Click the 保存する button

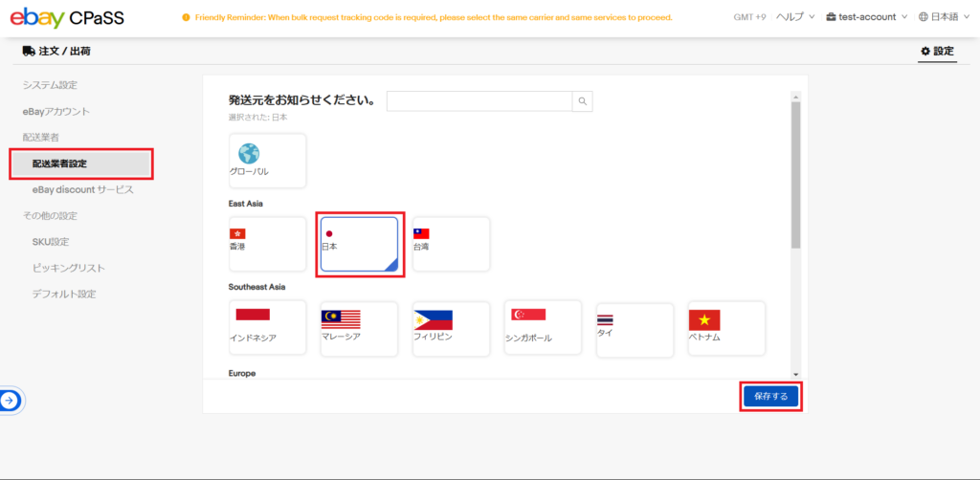click(771, 397)
